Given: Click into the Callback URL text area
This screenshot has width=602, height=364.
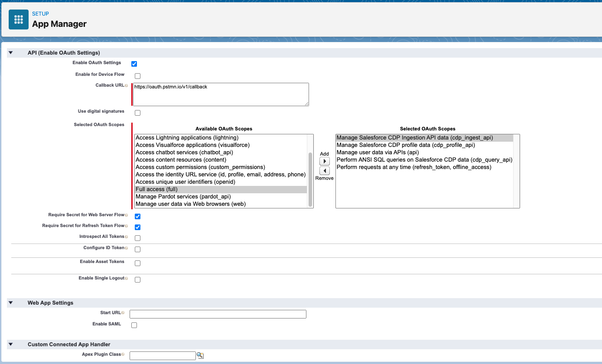Looking at the screenshot, I should (221, 94).
